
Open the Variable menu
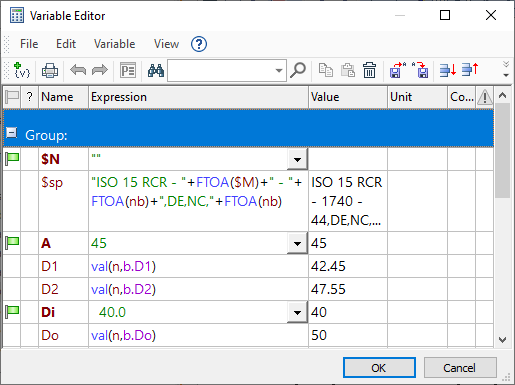point(114,44)
